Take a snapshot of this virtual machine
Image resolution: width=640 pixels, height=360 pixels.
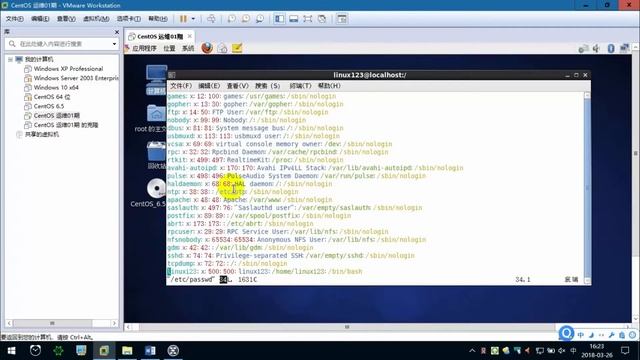point(231,19)
